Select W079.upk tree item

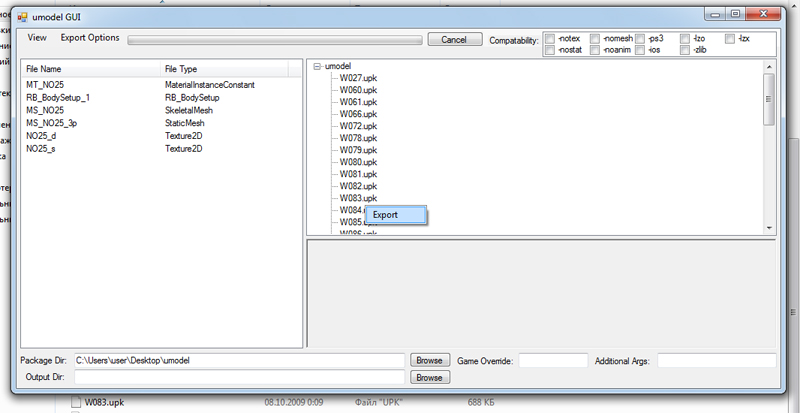pos(358,150)
